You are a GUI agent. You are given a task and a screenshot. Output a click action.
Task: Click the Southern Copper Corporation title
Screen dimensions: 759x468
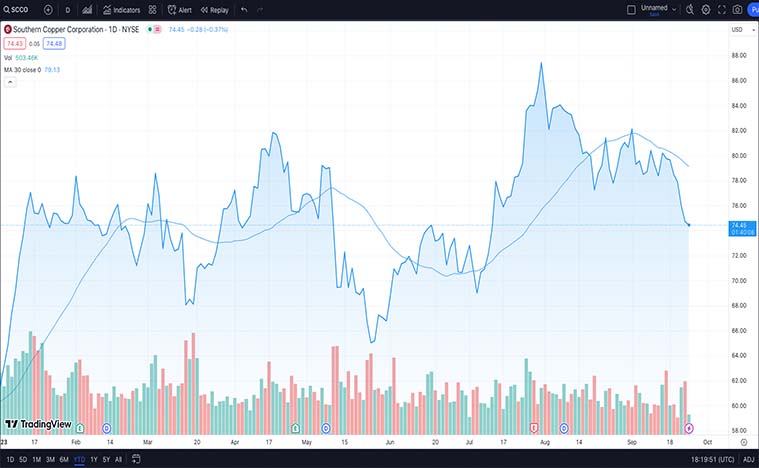click(76, 30)
